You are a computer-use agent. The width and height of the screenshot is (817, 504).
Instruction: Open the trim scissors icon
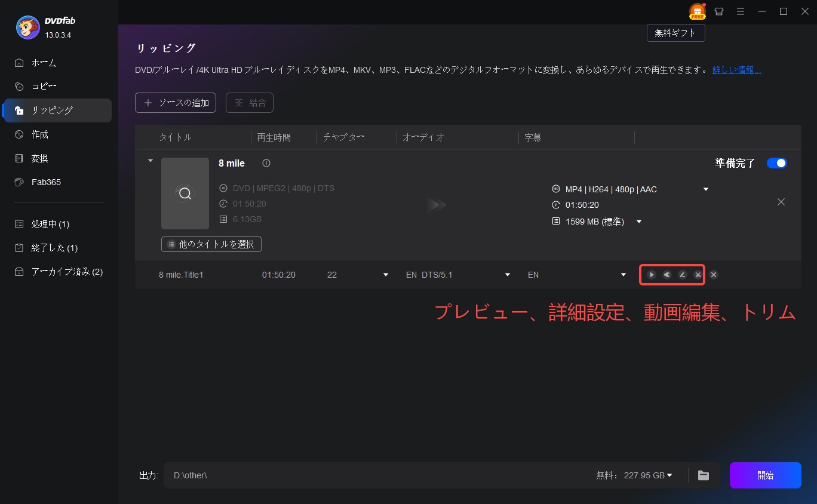(x=698, y=275)
